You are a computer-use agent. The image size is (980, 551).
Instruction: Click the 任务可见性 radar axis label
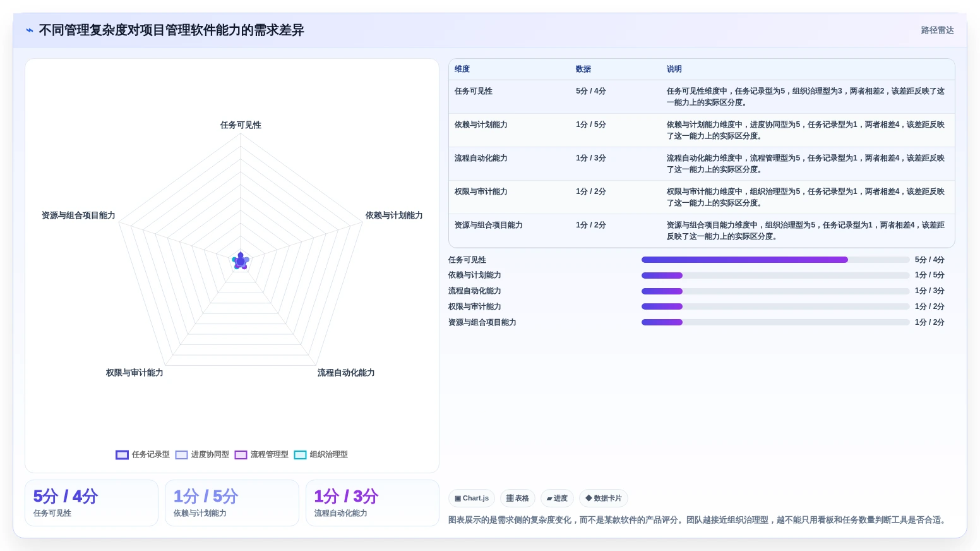pyautogui.click(x=241, y=125)
